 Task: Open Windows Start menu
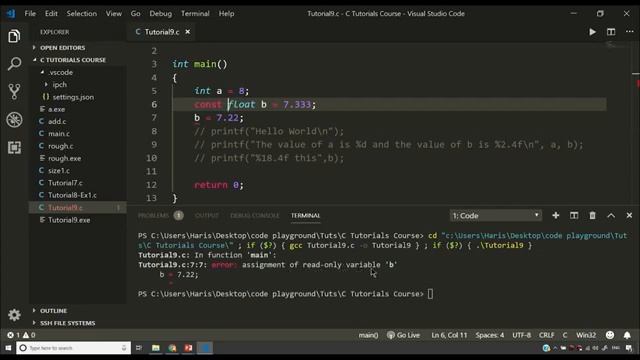[x=8, y=348]
